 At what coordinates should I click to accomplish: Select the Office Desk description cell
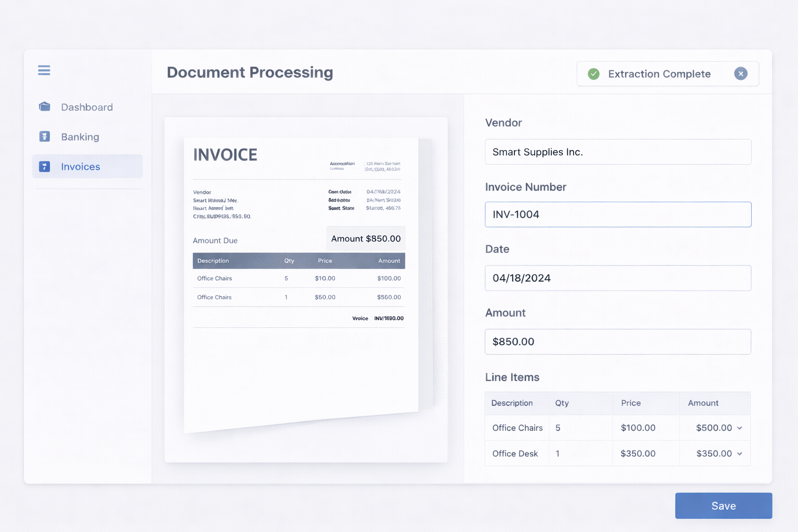pos(515,453)
